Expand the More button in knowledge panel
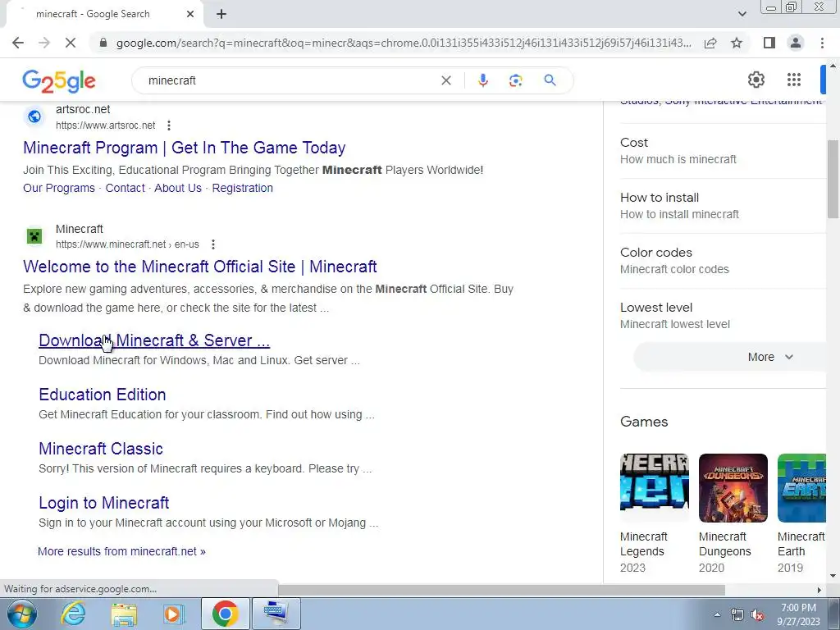 [729, 357]
